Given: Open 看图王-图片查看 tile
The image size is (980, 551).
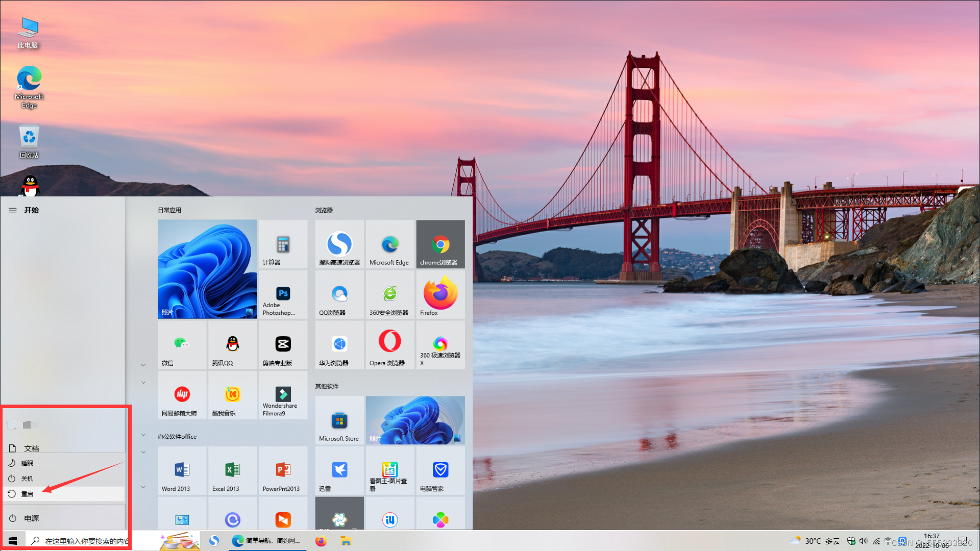Looking at the screenshot, I should (390, 470).
